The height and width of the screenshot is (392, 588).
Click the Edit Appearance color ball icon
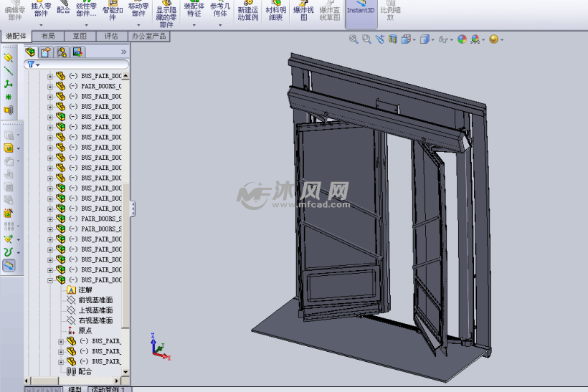(462, 39)
